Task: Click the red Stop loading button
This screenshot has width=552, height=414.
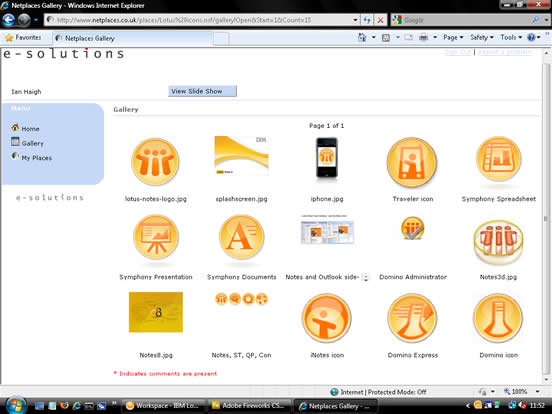Action: pyautogui.click(x=380, y=20)
